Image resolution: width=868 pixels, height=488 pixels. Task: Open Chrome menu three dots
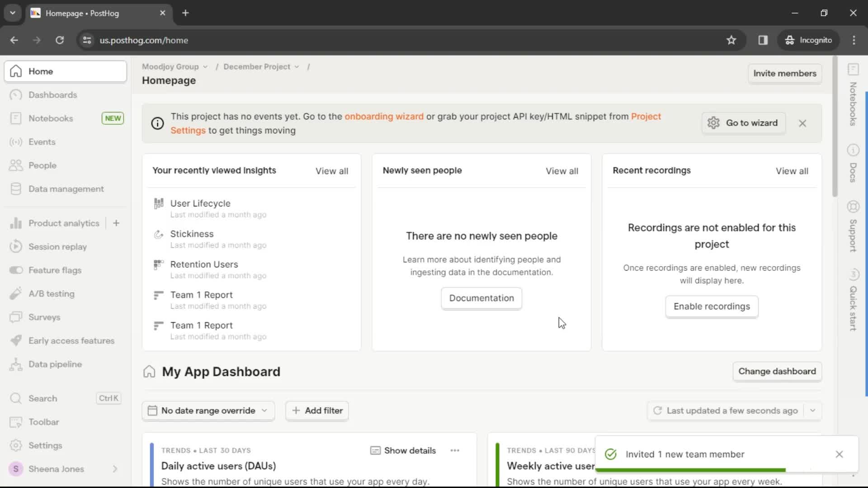(x=854, y=40)
